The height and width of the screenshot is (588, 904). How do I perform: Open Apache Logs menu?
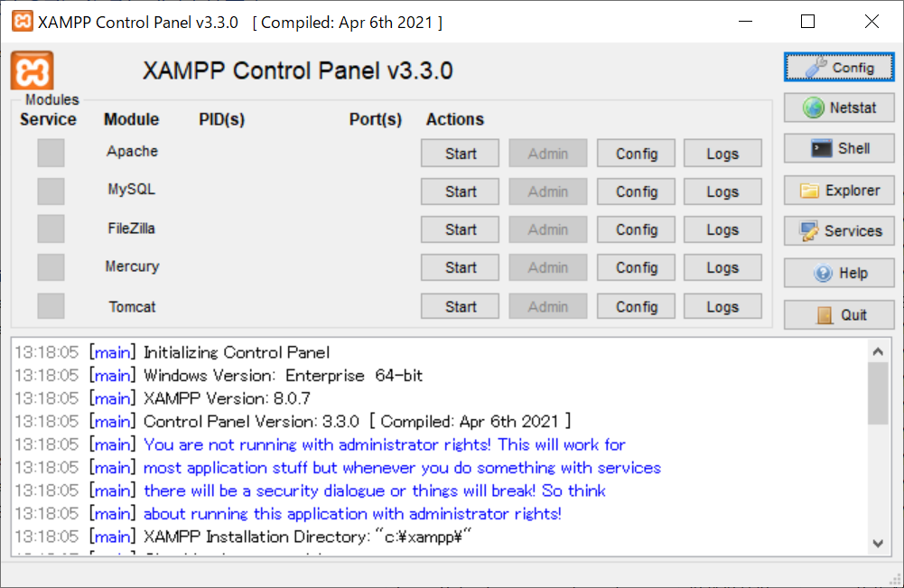723,154
